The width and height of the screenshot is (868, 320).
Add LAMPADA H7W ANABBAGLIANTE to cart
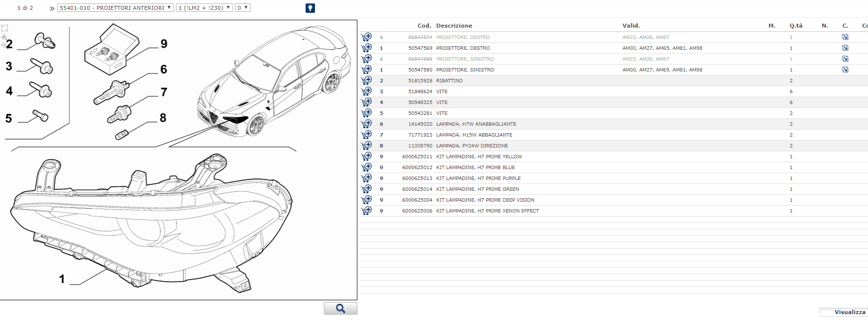pos(366,124)
